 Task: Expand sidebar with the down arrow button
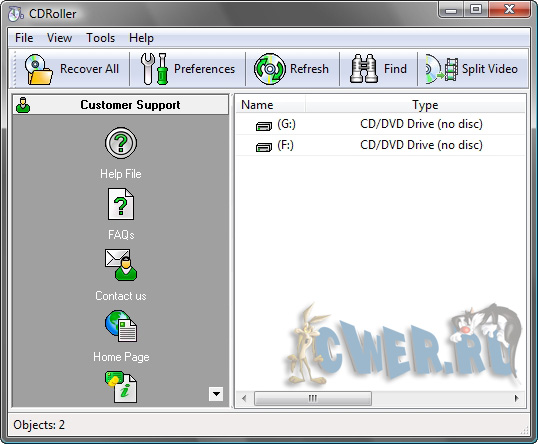tap(216, 394)
